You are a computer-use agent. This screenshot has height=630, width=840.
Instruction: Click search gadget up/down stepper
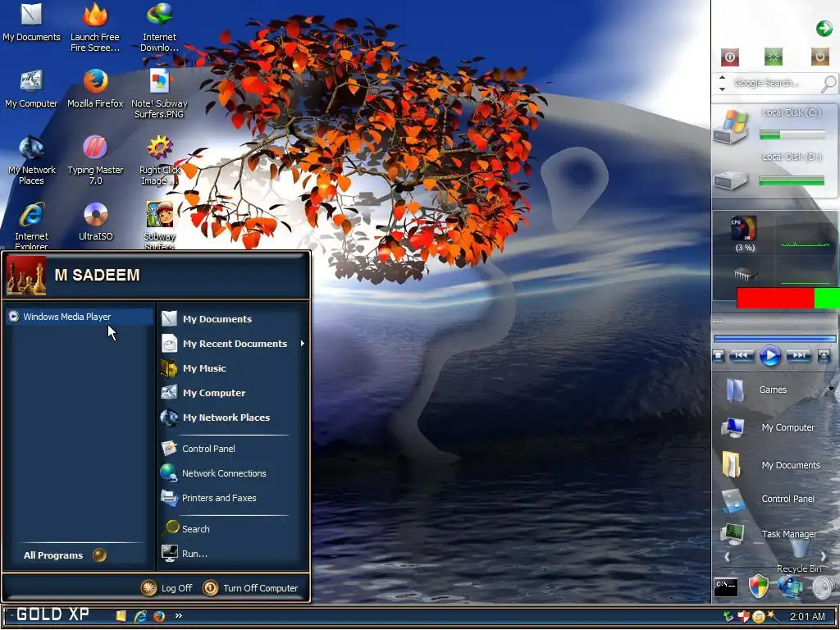point(722,83)
